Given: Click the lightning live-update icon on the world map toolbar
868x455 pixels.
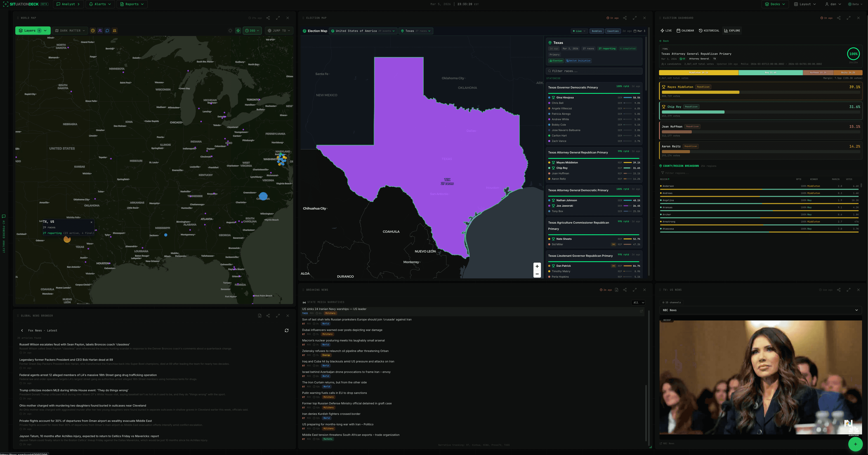Looking at the screenshot, I should (238, 30).
